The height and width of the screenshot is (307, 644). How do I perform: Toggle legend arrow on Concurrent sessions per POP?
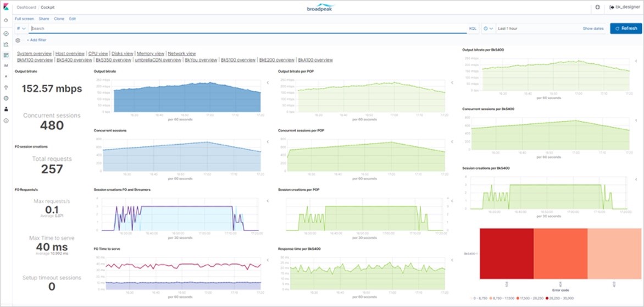click(452, 141)
